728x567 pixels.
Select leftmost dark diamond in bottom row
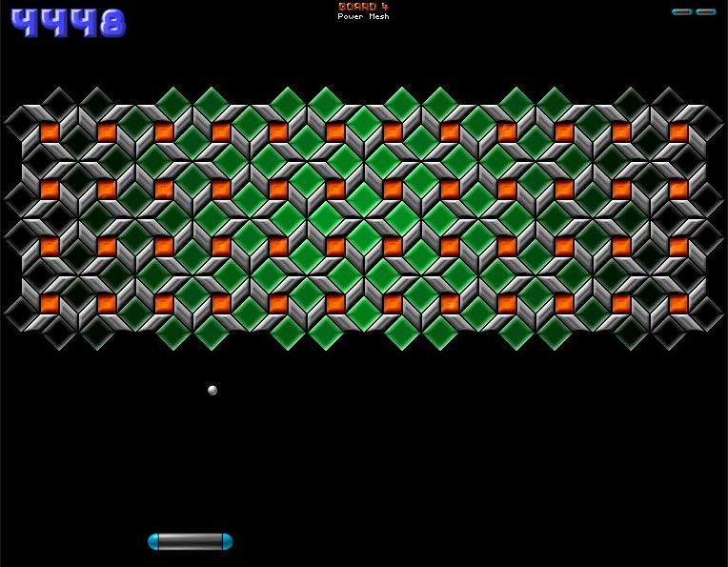[x=59, y=333]
